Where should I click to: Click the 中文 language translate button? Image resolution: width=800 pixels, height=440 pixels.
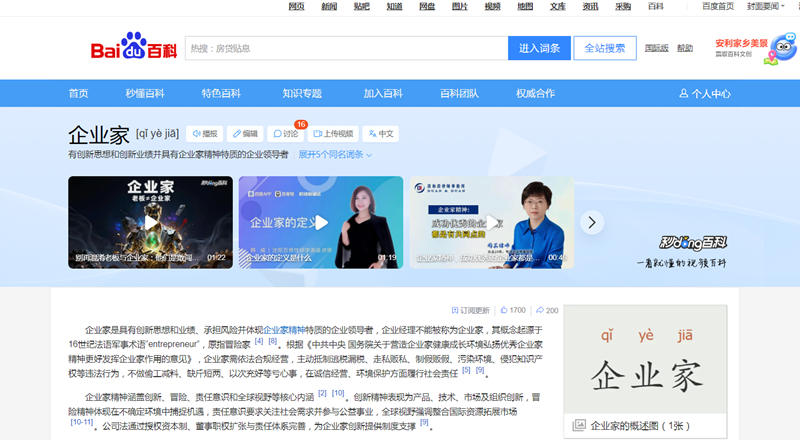coord(381,134)
